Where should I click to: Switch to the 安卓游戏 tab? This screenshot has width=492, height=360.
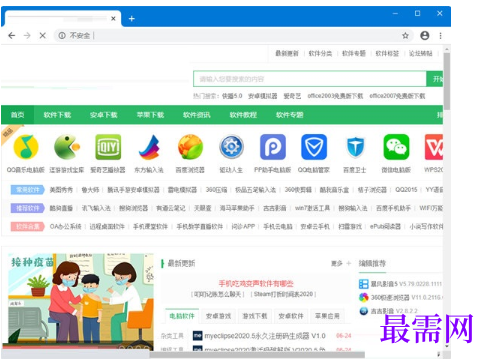(x=218, y=316)
